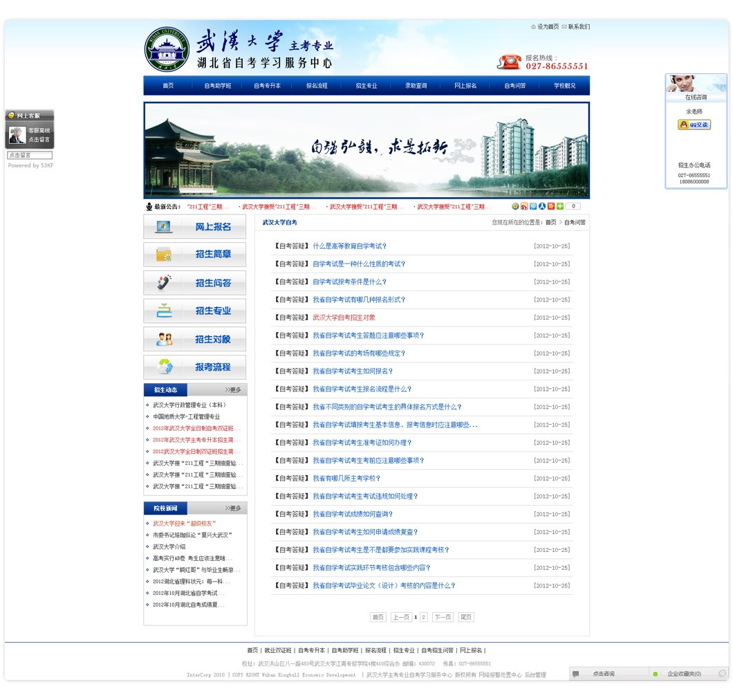Click the campus banner image
This screenshot has width=733, height=700.
click(366, 150)
